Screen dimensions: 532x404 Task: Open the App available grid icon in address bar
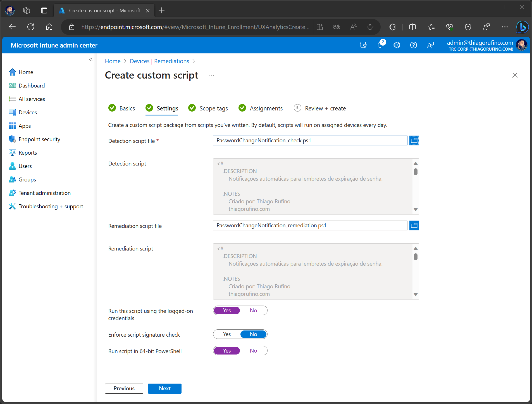320,27
